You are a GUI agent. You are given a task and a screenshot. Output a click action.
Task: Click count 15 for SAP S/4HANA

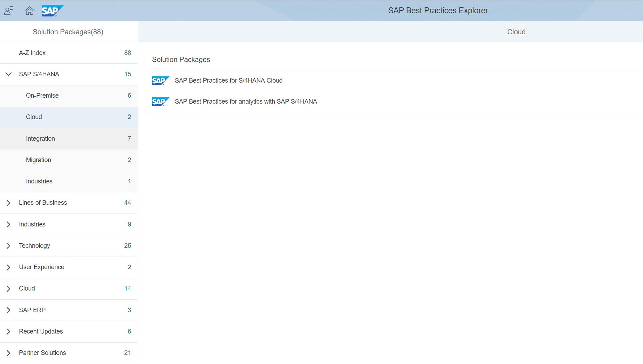point(128,74)
